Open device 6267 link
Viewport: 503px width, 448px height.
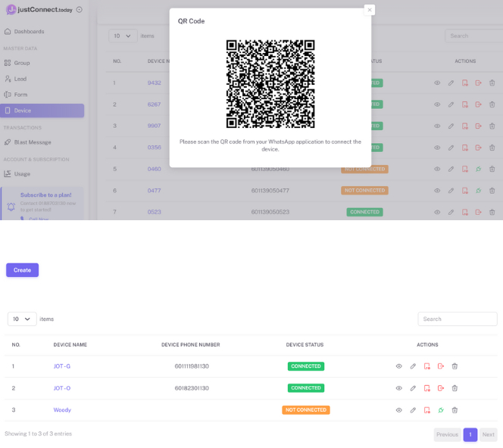pyautogui.click(x=154, y=104)
